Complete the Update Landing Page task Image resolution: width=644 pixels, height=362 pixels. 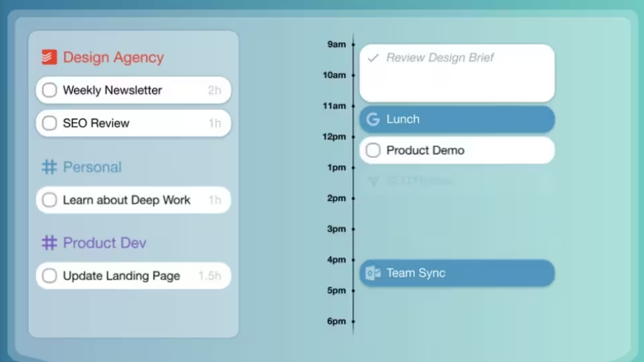click(x=50, y=276)
